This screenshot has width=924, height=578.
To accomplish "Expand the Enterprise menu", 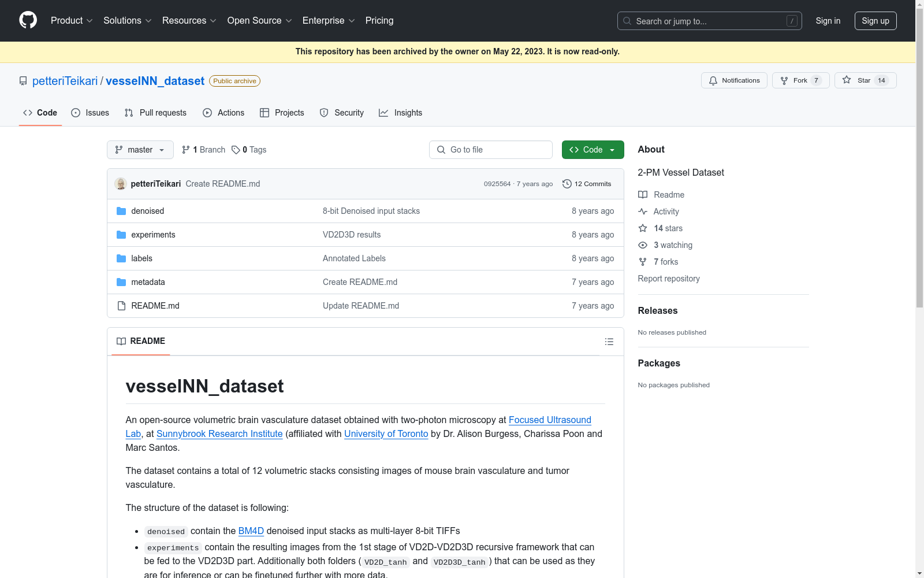I will coord(329,20).
